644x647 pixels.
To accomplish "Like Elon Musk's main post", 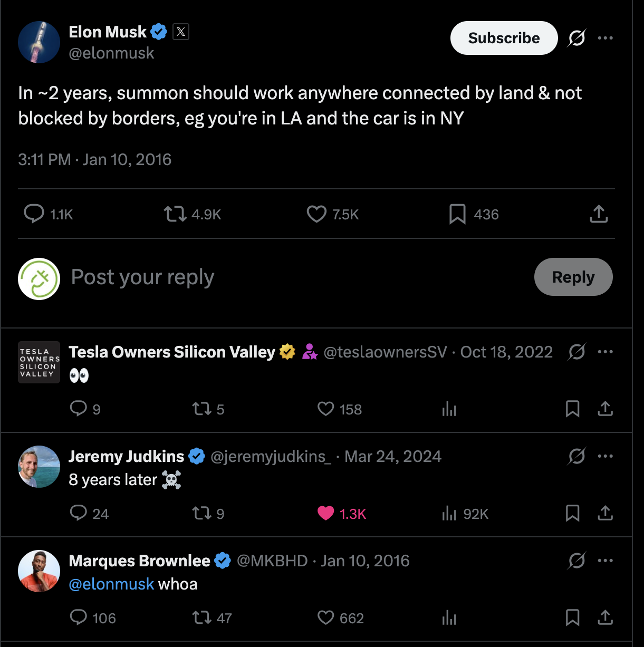I will click(316, 214).
